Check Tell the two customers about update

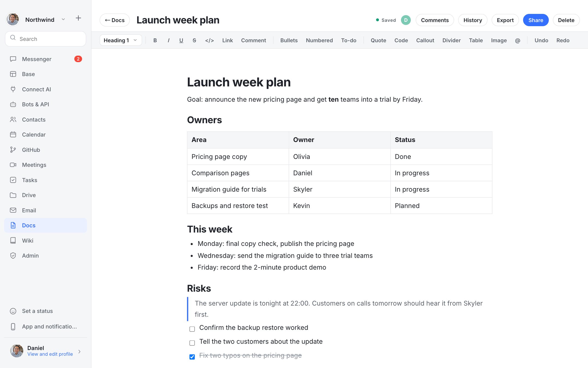tap(192, 343)
